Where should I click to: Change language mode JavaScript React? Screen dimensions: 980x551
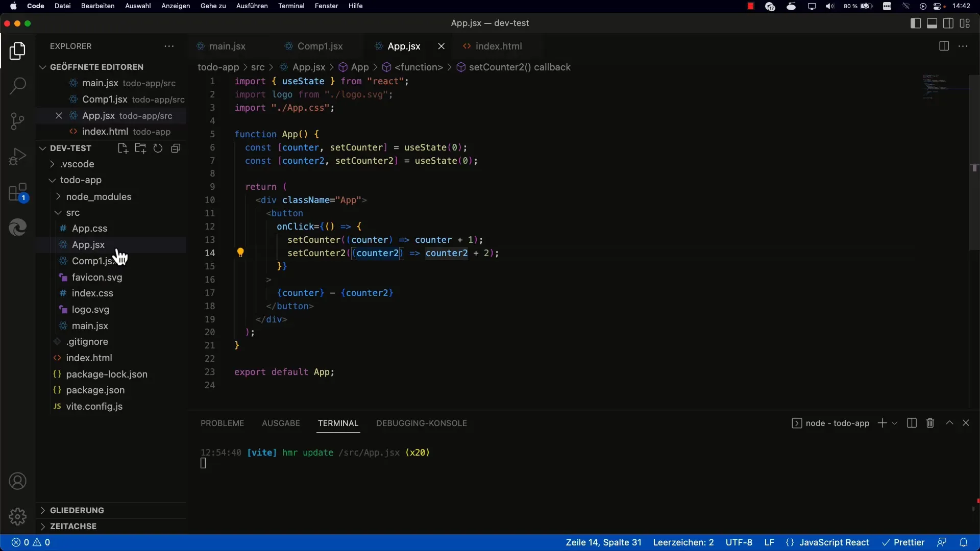(x=834, y=542)
